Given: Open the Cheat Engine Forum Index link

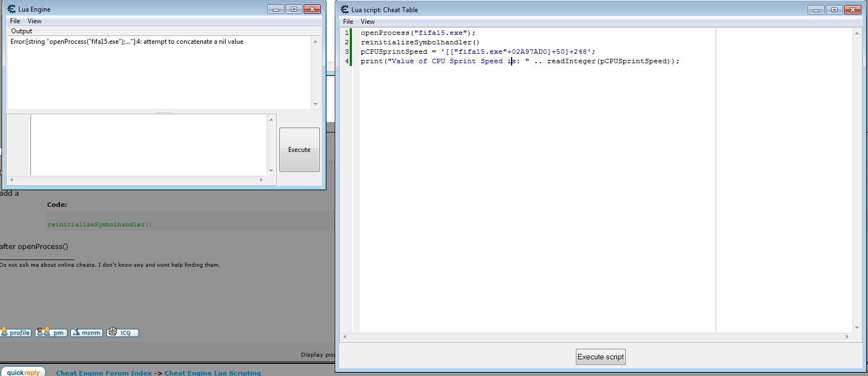Looking at the screenshot, I should coord(103,373).
